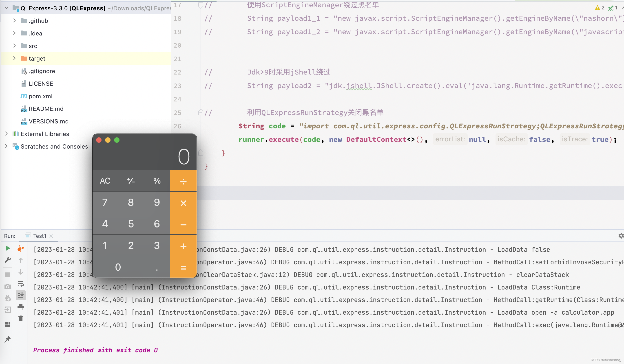624x364 pixels.
Task: Click the warnings indicator in the editor
Action: (x=600, y=8)
